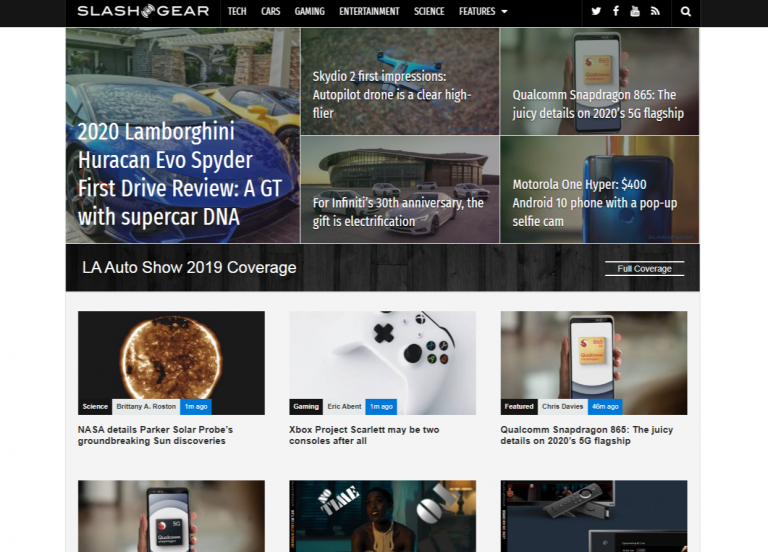Open the Lamborghini Huracan Evo Spyder review

(x=183, y=135)
